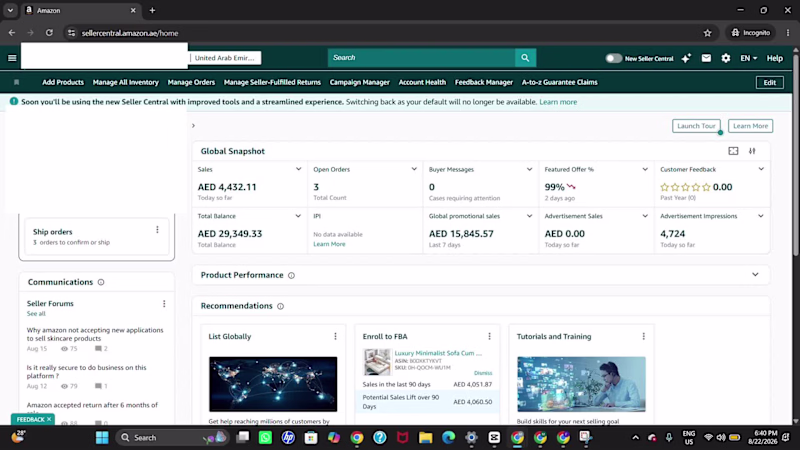The width and height of the screenshot is (800, 450).
Task: Open Account Health page
Action: coord(422,82)
